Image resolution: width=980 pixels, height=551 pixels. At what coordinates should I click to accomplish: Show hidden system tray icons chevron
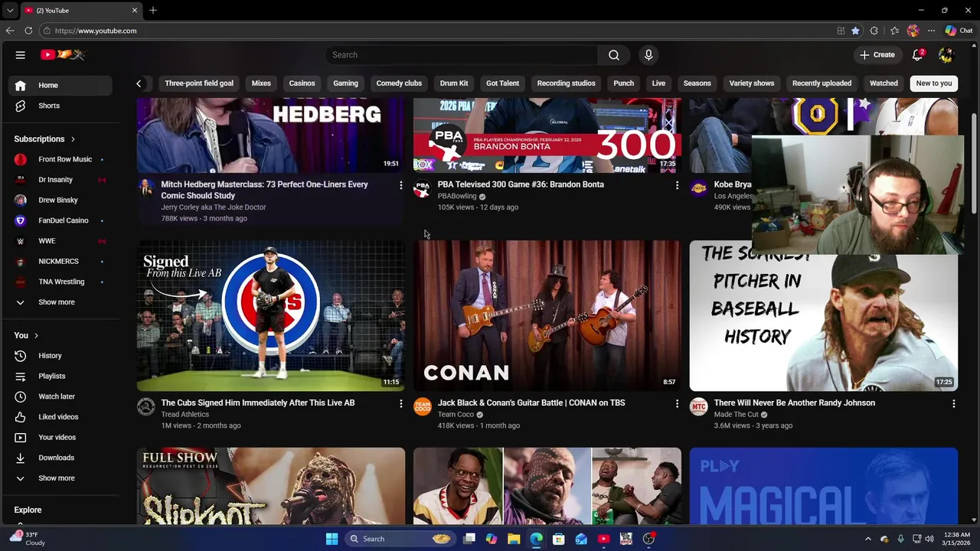[x=867, y=539]
